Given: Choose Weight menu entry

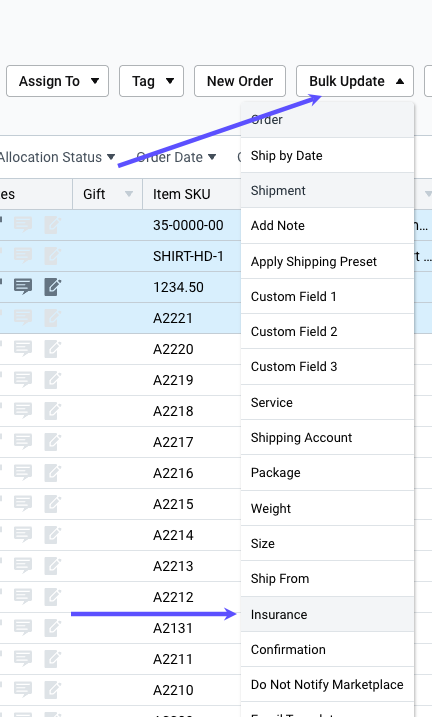Looking at the screenshot, I should (x=327, y=508).
